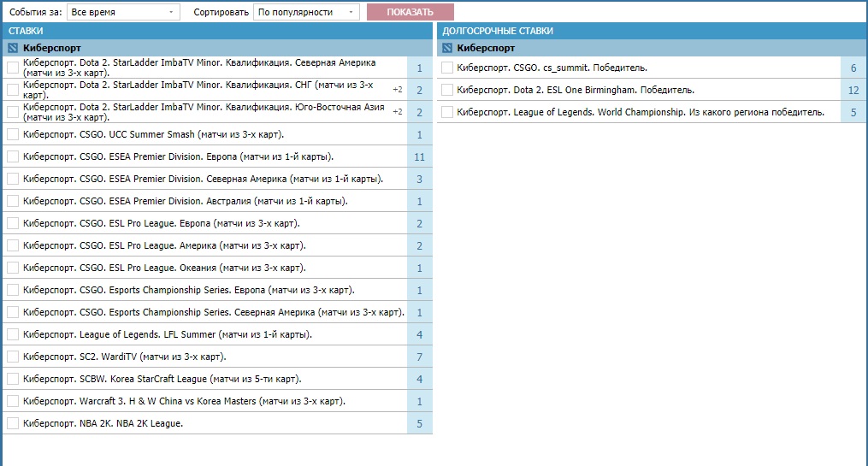This screenshot has height=466, width=868.
Task: Open ESL Pro League Океания event
Action: tap(164, 268)
